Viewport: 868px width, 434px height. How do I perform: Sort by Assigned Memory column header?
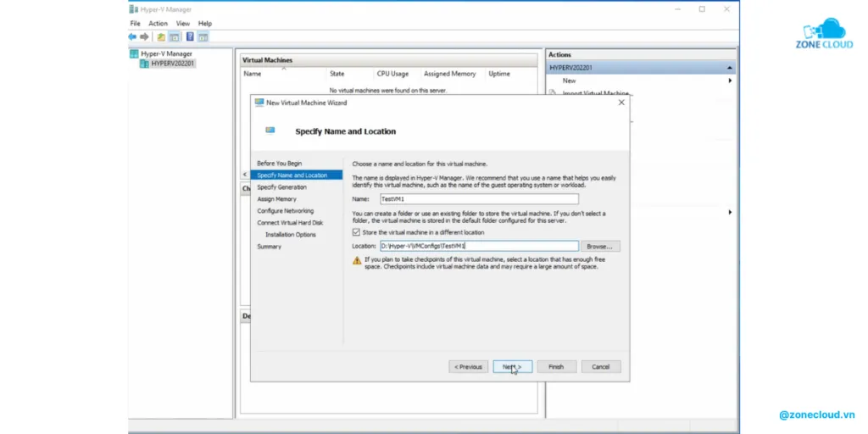449,74
